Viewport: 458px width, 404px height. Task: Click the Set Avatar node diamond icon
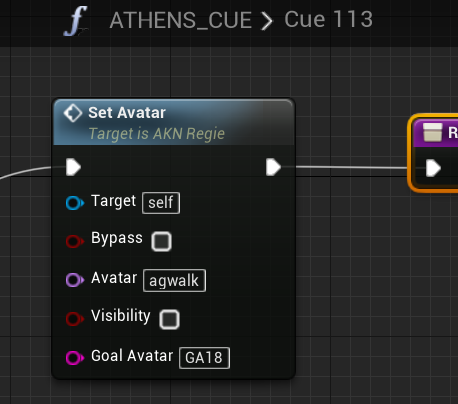point(73,113)
